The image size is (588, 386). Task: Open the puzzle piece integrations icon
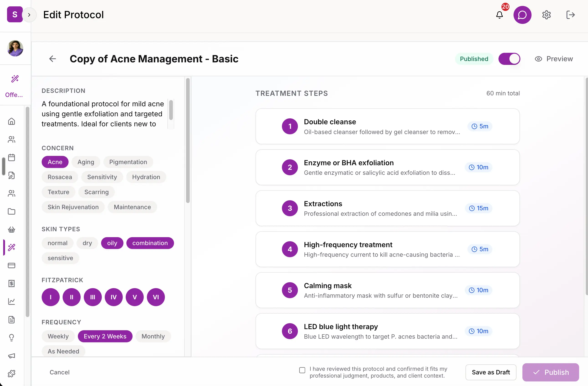12,373
